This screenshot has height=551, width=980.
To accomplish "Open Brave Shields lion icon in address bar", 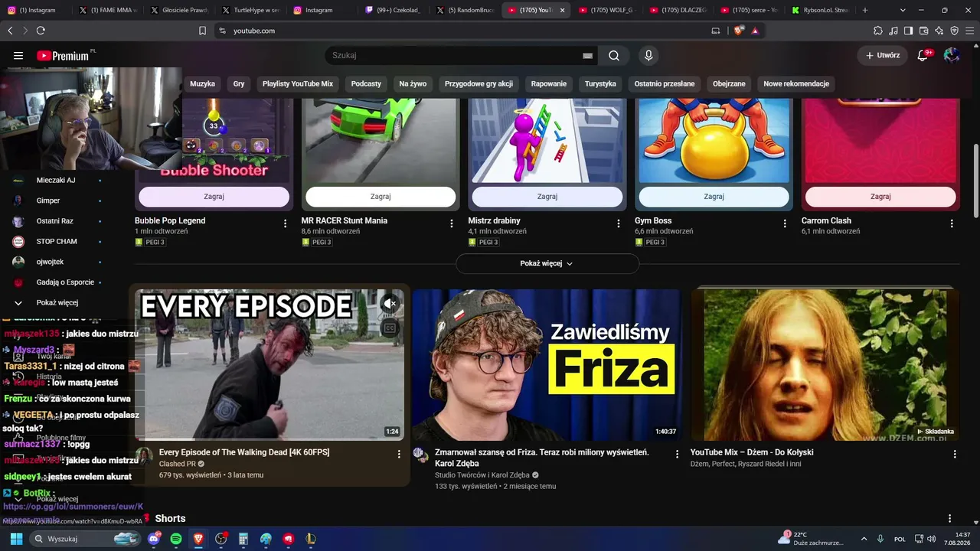I will (x=738, y=31).
